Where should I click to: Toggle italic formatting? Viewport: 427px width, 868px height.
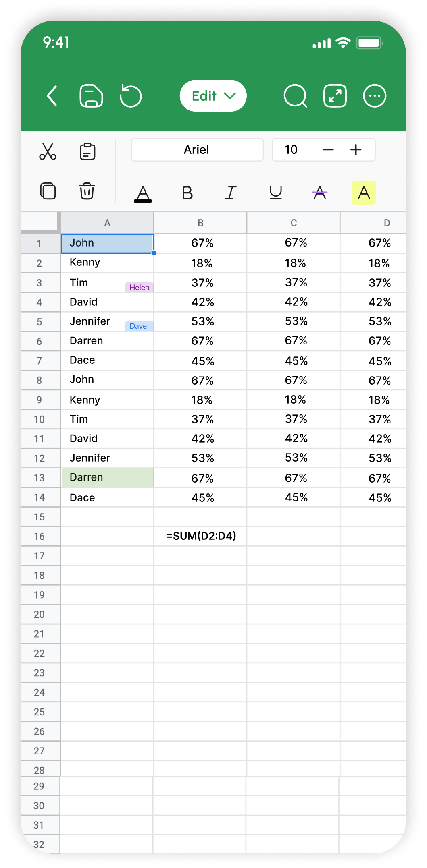coord(231,193)
